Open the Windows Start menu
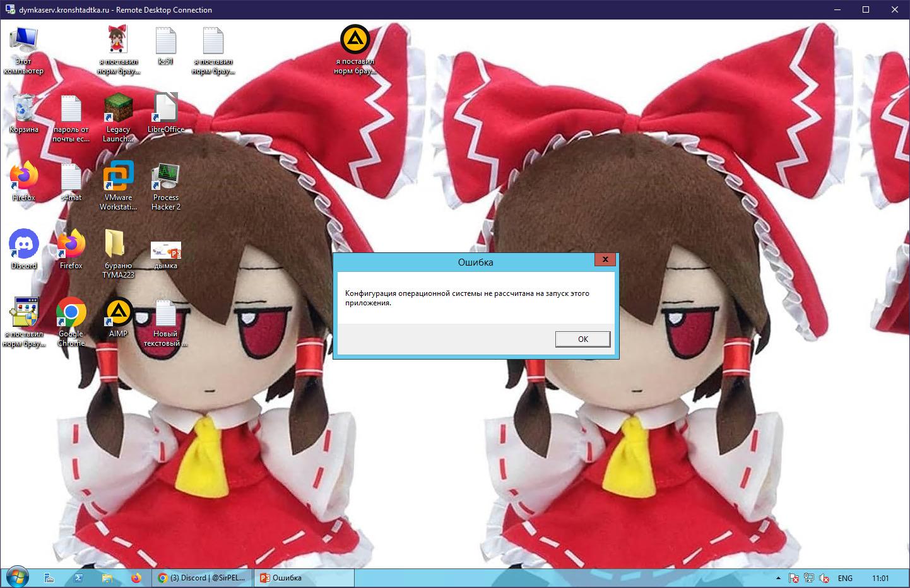This screenshot has width=910, height=588. [17, 577]
